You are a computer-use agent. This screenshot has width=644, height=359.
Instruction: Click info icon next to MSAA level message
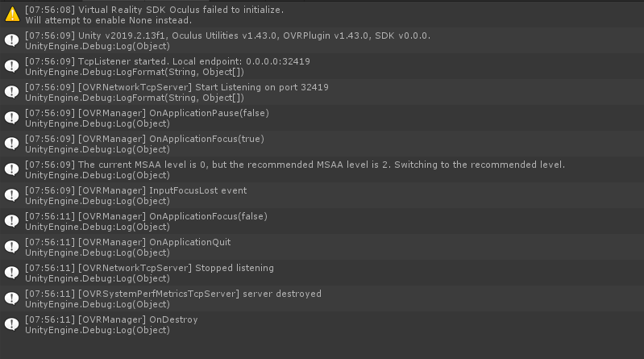(11, 169)
